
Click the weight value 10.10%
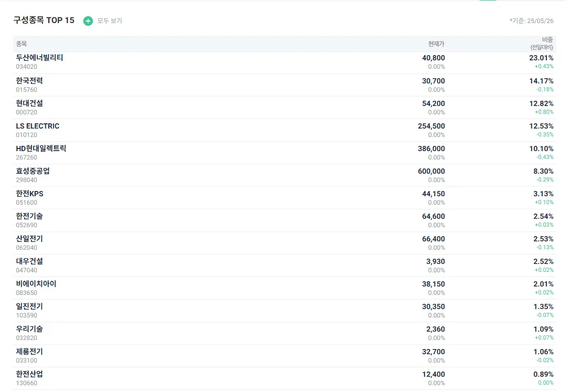click(541, 149)
